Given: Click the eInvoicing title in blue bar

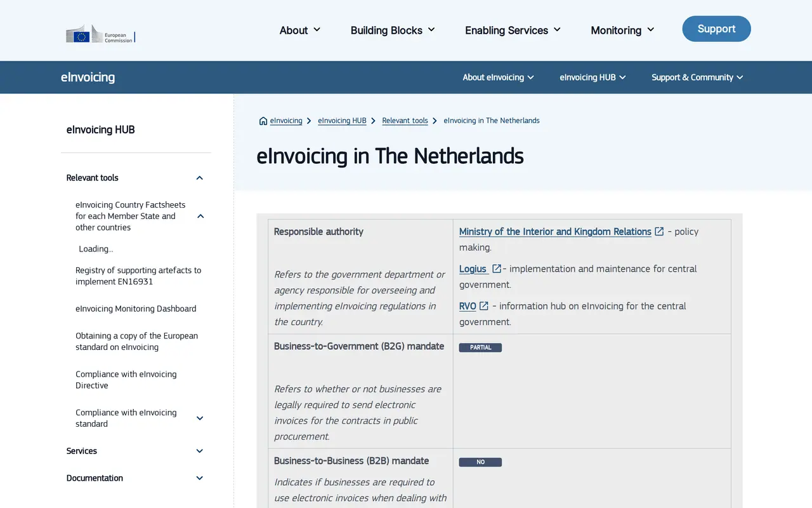Looking at the screenshot, I should coord(88,77).
